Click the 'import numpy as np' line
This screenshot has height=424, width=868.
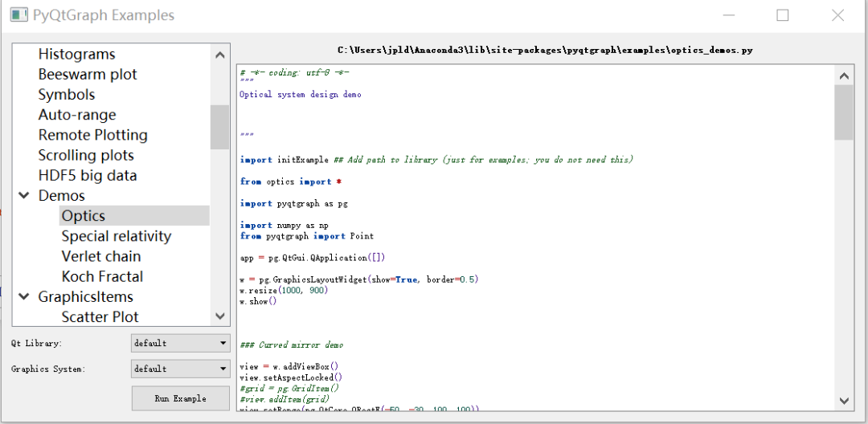point(284,225)
